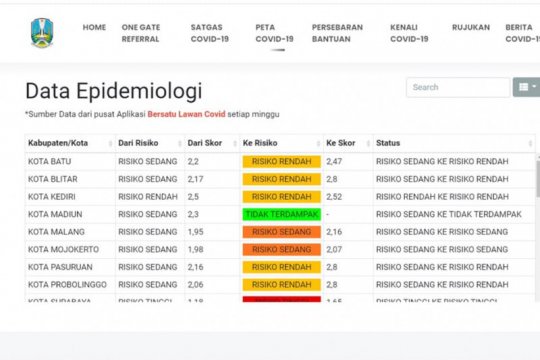Click KOTA BATU yellow RISIKO RENDAH badge
Image resolution: width=540 pixels, height=360 pixels.
(x=282, y=162)
